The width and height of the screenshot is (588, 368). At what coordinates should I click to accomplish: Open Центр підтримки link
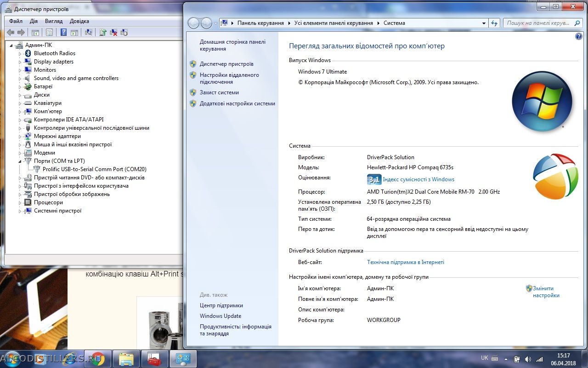pos(221,305)
